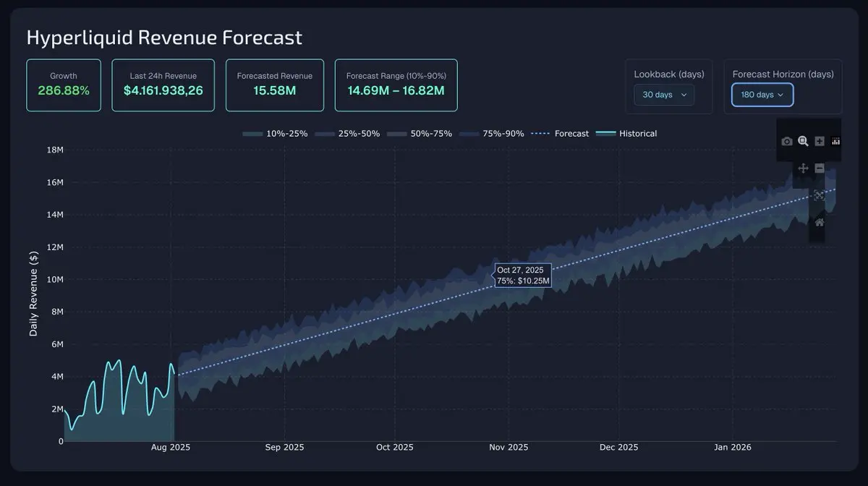Click the minus zoom-out icon
Viewport: 868px width, 486px height.
click(x=820, y=168)
